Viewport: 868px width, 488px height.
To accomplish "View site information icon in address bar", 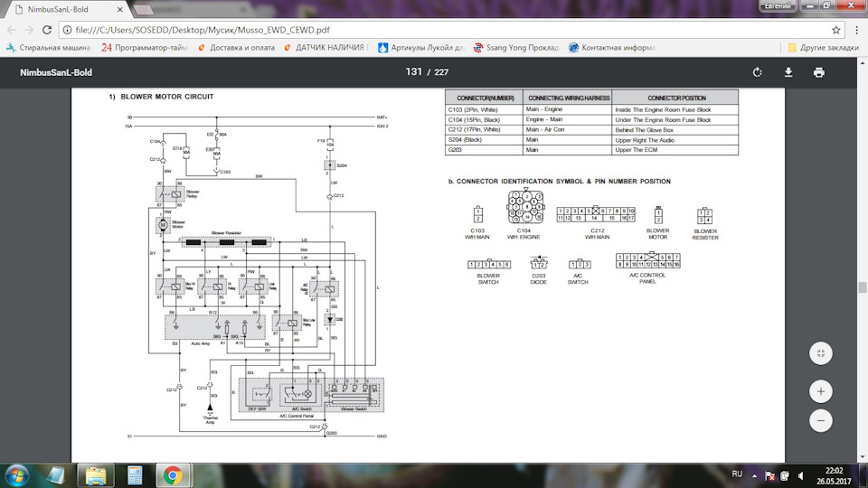I will coord(67,30).
